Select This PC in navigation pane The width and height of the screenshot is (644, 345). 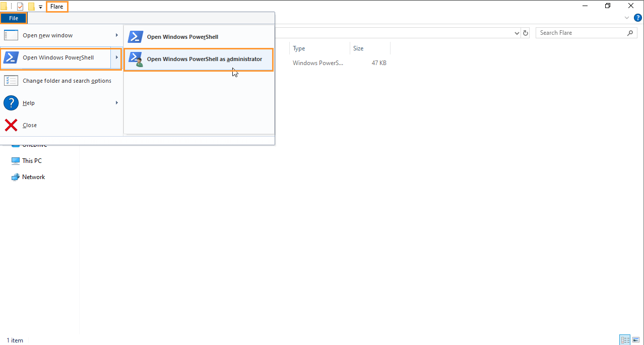[32, 161]
